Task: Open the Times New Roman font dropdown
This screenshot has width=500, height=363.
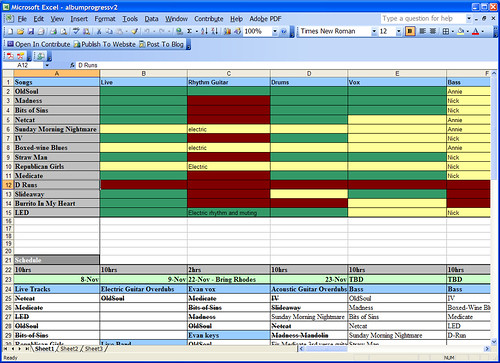Action: point(374,31)
